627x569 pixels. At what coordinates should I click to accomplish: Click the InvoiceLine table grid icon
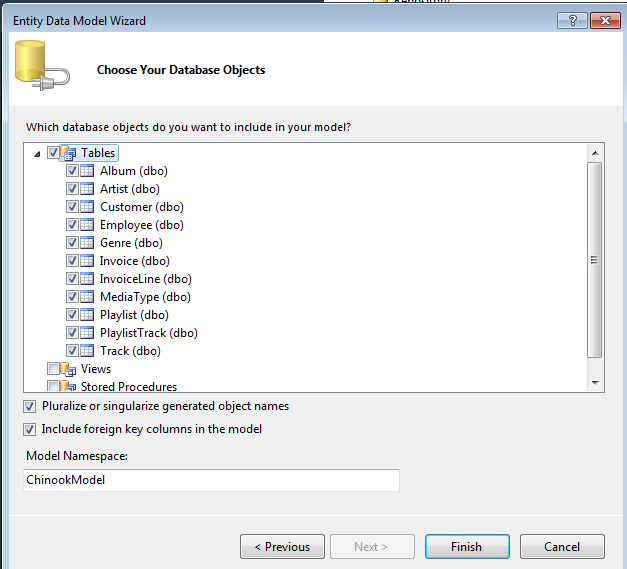[87, 279]
